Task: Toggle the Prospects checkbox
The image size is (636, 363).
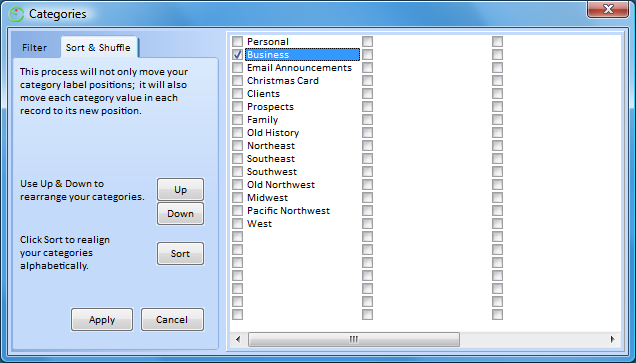Action: pyautogui.click(x=237, y=107)
